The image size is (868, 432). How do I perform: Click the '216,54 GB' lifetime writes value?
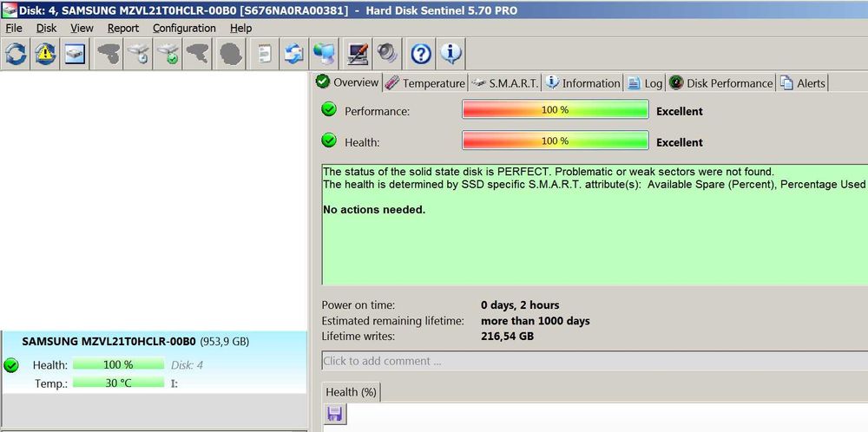pos(508,336)
